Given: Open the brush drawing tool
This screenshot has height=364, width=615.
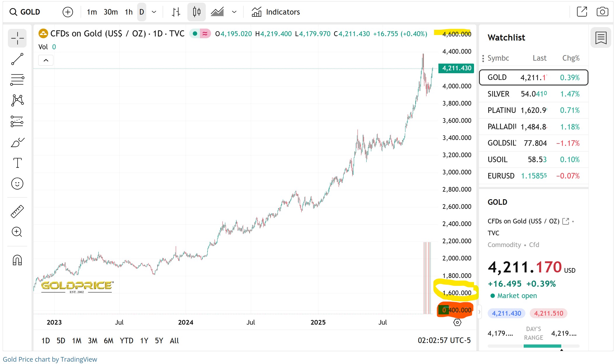Looking at the screenshot, I should click(x=17, y=143).
